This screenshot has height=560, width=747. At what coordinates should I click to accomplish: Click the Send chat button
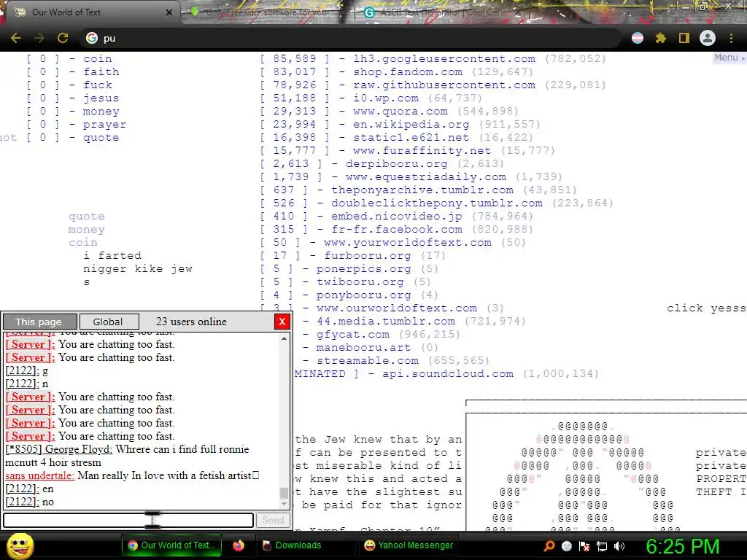tap(273, 520)
